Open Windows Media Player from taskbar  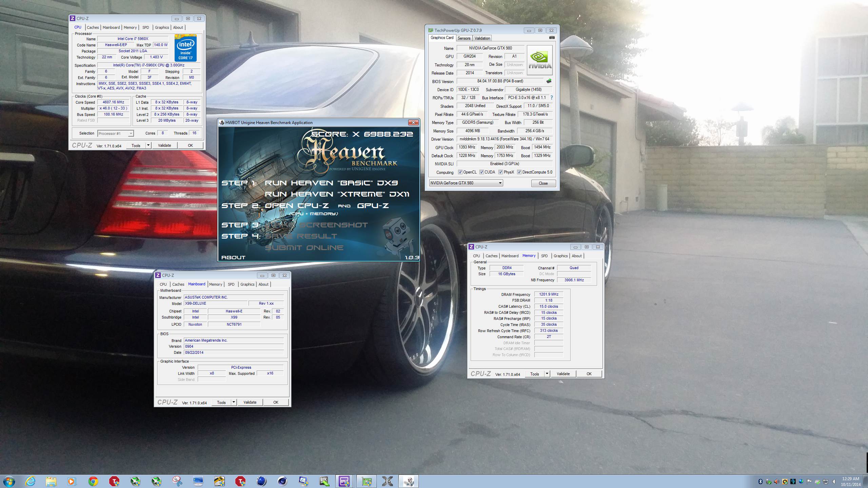point(72,481)
